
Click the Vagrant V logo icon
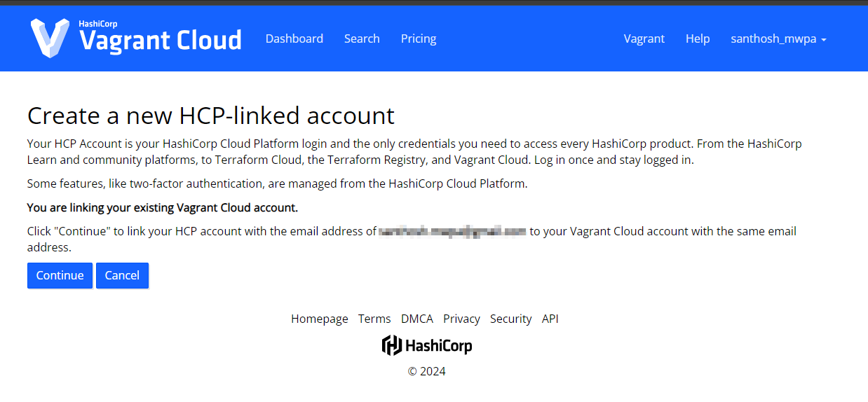click(50, 38)
